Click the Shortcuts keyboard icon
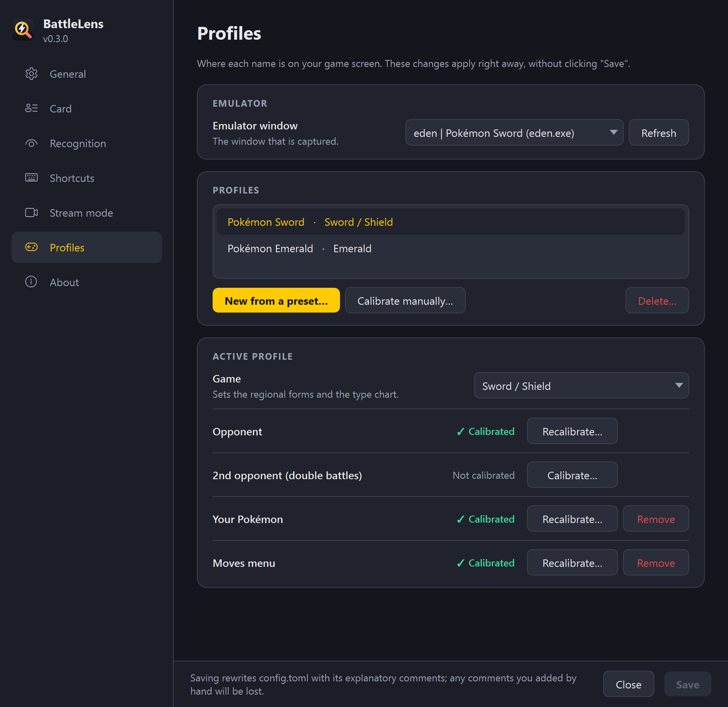Viewport: 728px width, 707px height. pyautogui.click(x=31, y=178)
